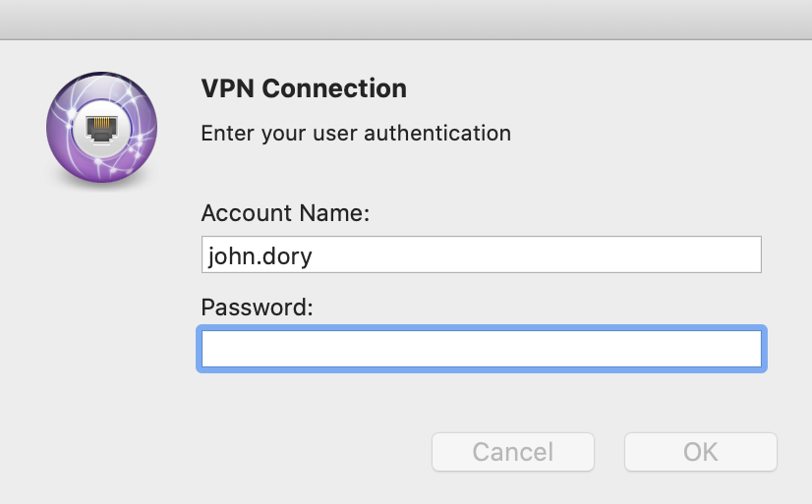Viewport: 812px width, 504px height.
Task: Click the "Enter your user authentication" message
Action: pyautogui.click(x=356, y=134)
